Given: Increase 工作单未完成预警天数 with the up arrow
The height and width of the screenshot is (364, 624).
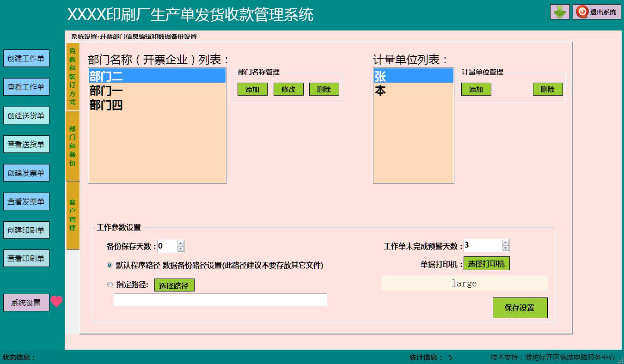Looking at the screenshot, I should point(506,243).
